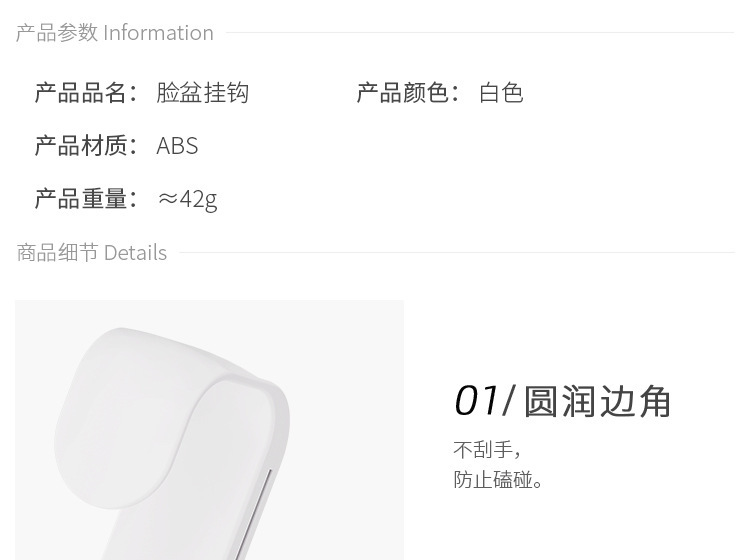This screenshot has height=560, width=750.
Task: Click the metal edge strip on hook image
Action: click(258, 514)
